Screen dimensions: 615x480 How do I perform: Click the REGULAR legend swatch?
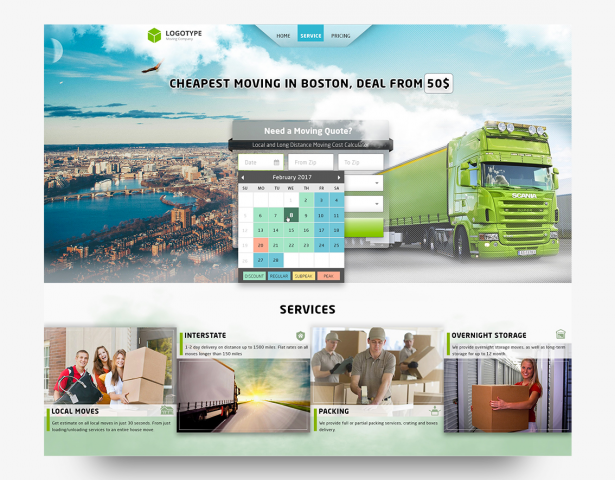pyautogui.click(x=279, y=276)
